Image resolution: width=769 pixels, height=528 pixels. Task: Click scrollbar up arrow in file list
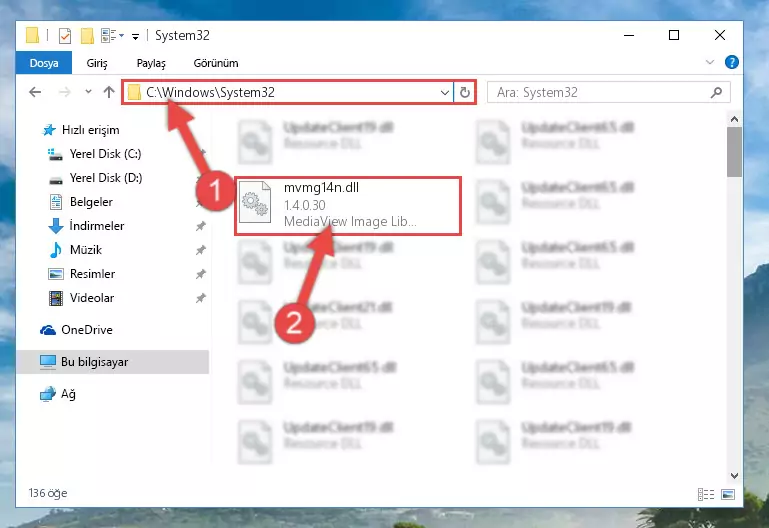[734, 119]
